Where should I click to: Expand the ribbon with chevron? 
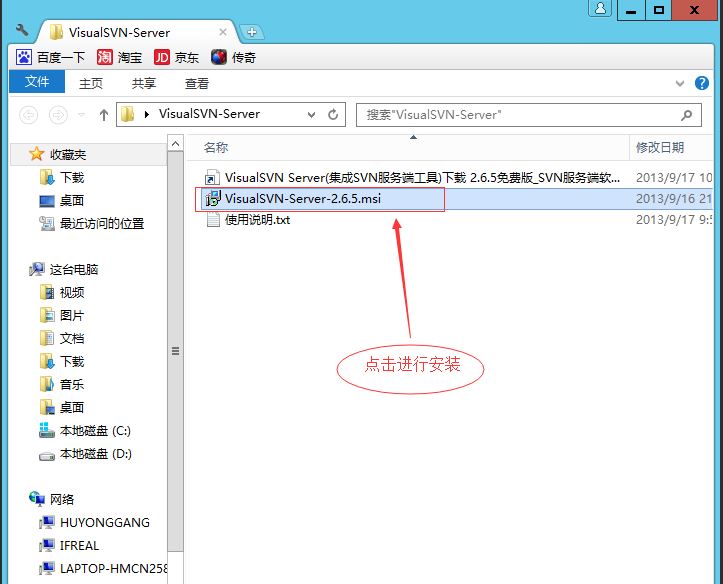(x=680, y=83)
